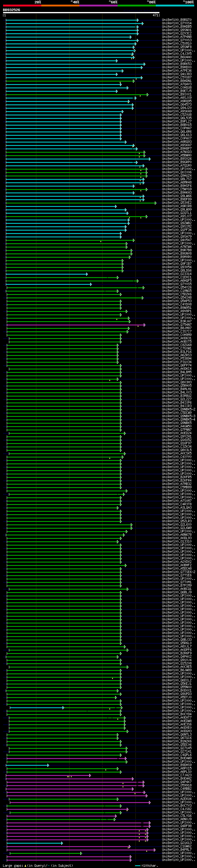Click hit text UniRef100_C7JA23
197x868 pixels.
pyautogui.click(x=177, y=775)
